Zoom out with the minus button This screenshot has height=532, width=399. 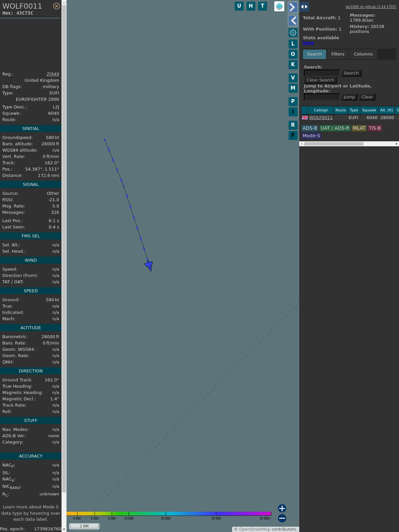pos(282,518)
